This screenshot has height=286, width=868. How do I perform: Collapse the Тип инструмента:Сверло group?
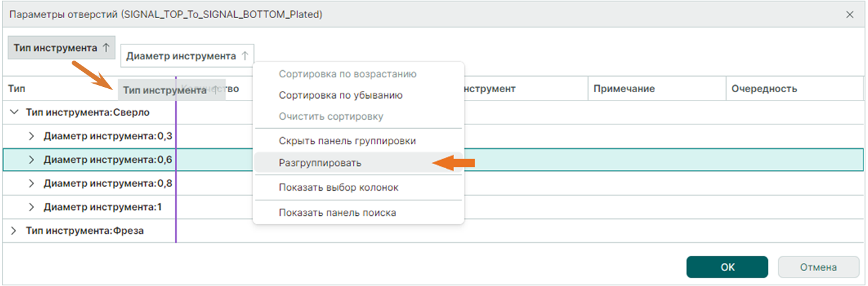click(x=14, y=112)
